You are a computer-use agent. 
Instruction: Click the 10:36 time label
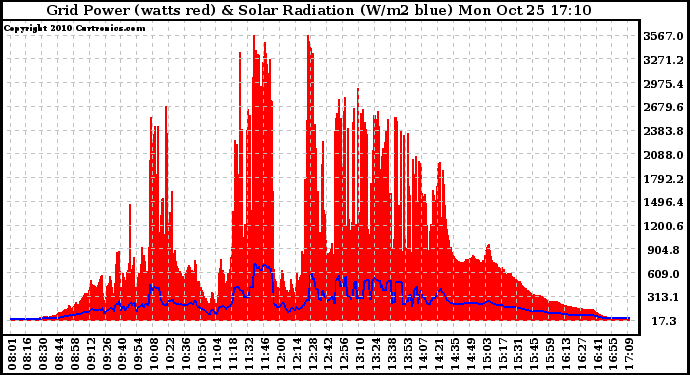pos(185,353)
